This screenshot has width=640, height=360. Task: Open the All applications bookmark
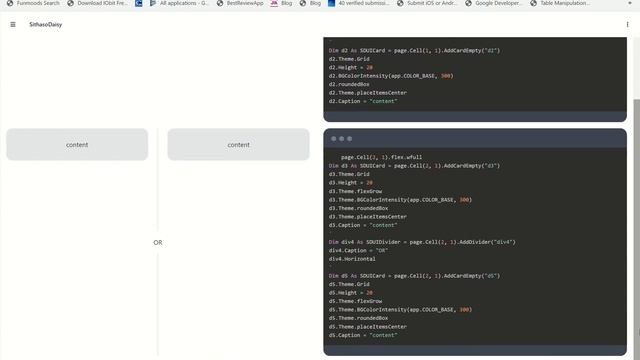[x=179, y=3]
